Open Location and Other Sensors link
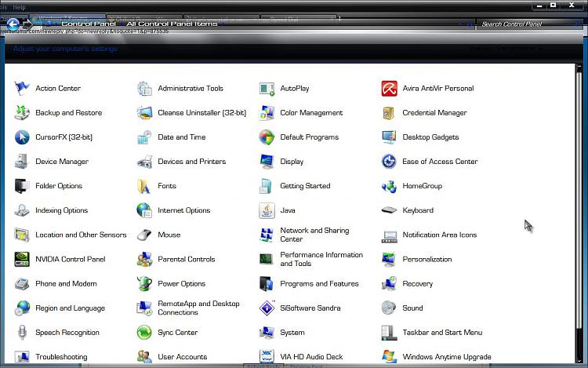Image resolution: width=588 pixels, height=368 pixels. click(x=81, y=235)
